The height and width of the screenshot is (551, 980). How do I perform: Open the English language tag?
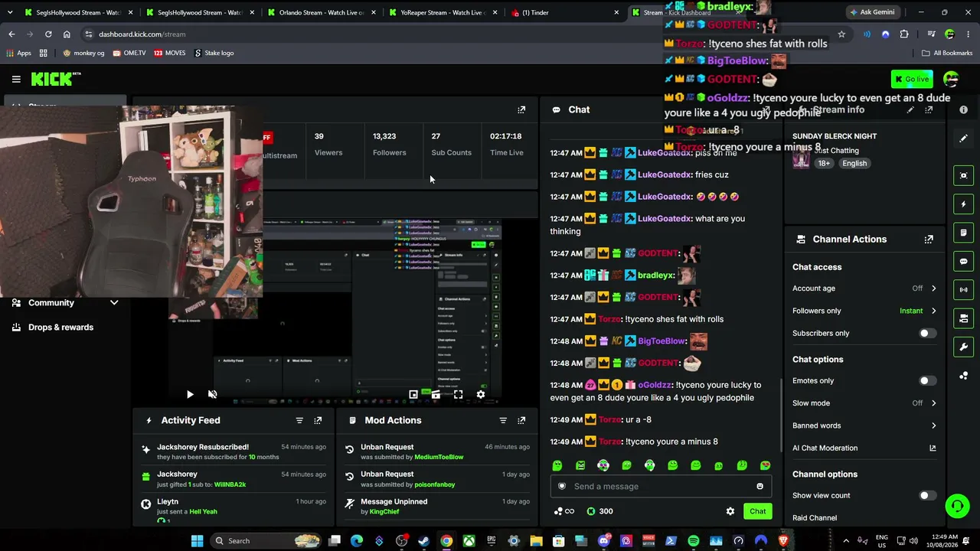click(x=854, y=163)
